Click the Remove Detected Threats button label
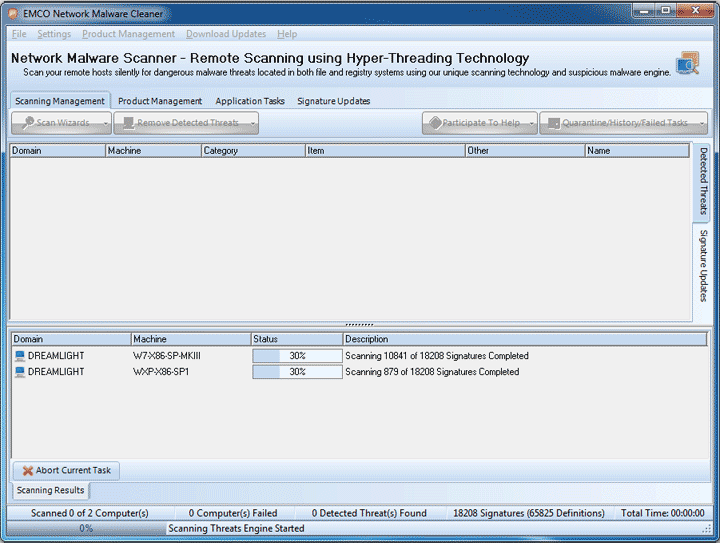The width and height of the screenshot is (720, 543). (188, 123)
